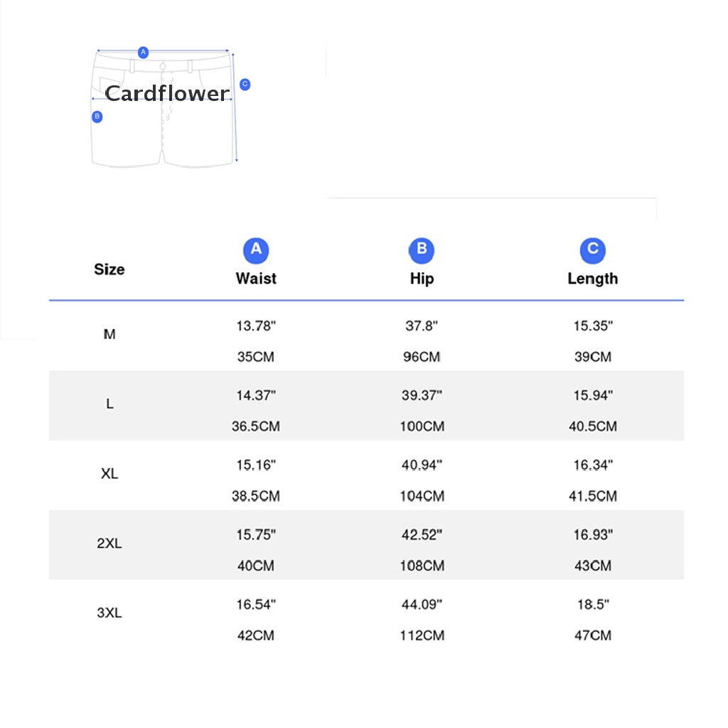Click the Hip column label

tap(422, 279)
